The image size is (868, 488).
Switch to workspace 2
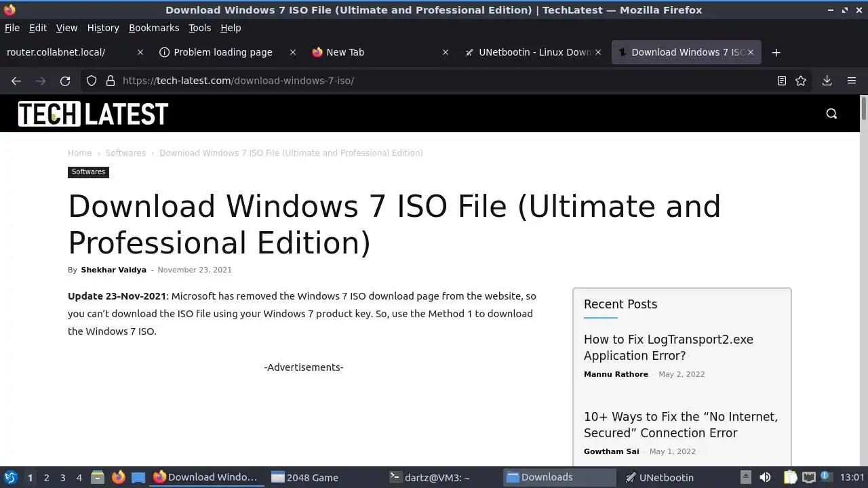46,478
